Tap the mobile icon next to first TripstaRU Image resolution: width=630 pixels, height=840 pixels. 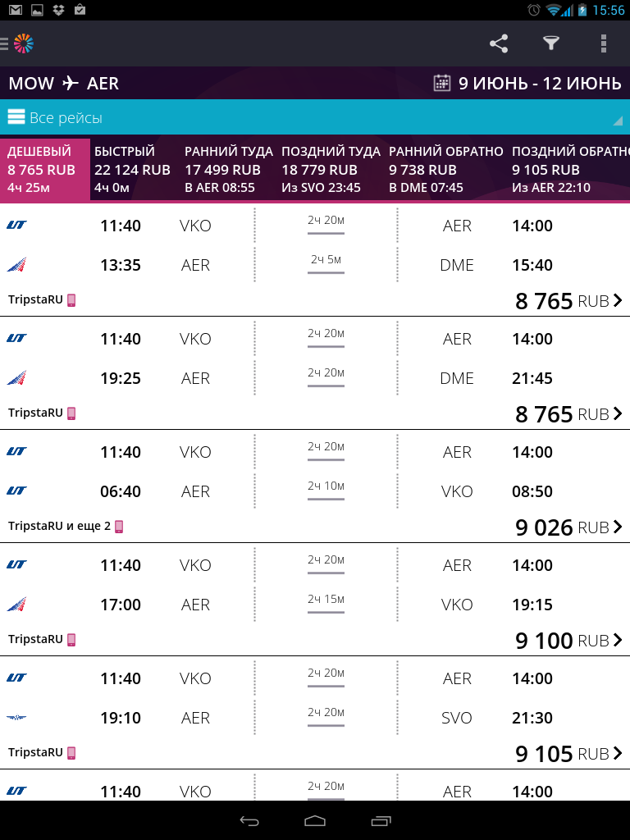pyautogui.click(x=71, y=300)
